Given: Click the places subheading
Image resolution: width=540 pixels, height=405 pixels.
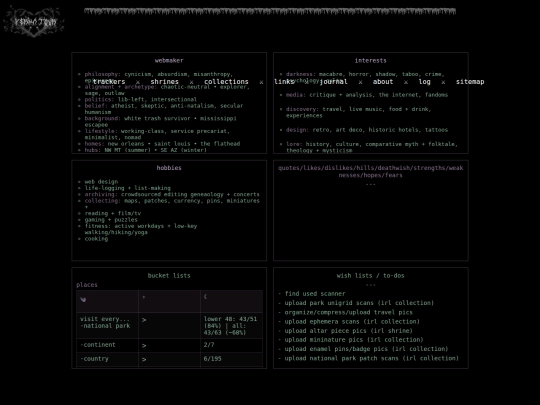Looking at the screenshot, I should point(87,285).
